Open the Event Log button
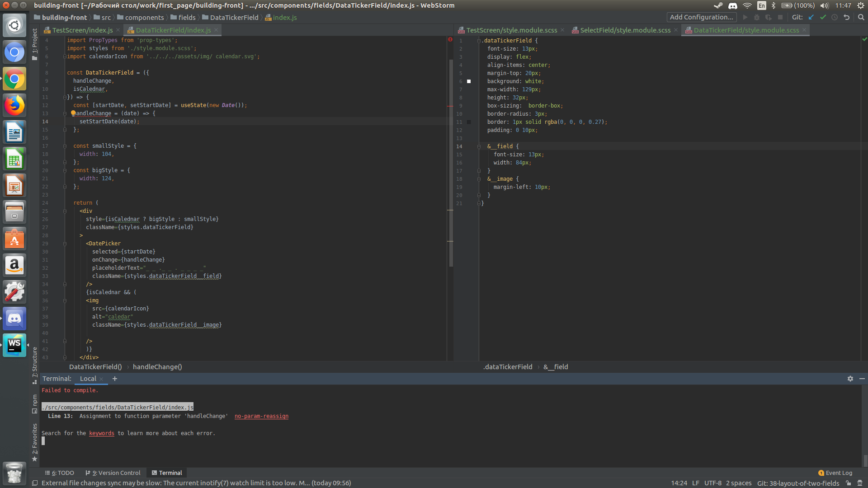Screen dimensions: 868x488 click(x=835, y=473)
